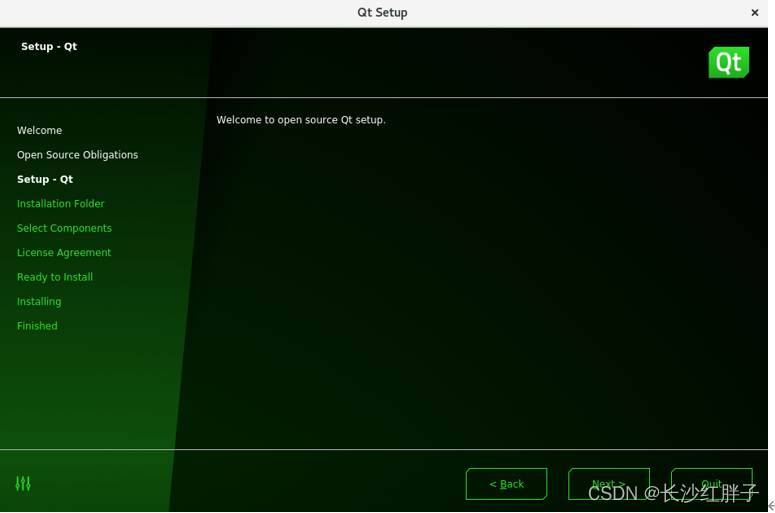Go to the Back button
This screenshot has width=775, height=513.
pyautogui.click(x=507, y=484)
